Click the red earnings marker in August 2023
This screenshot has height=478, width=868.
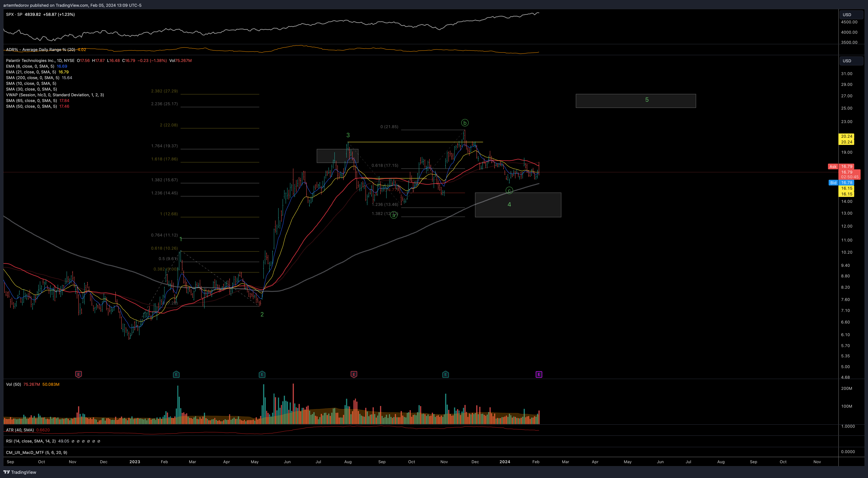pos(353,374)
